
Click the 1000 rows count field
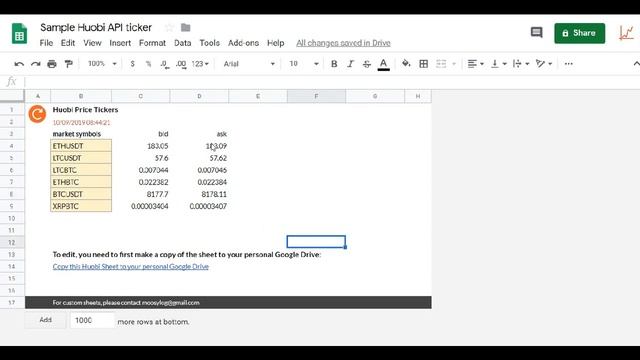92,320
